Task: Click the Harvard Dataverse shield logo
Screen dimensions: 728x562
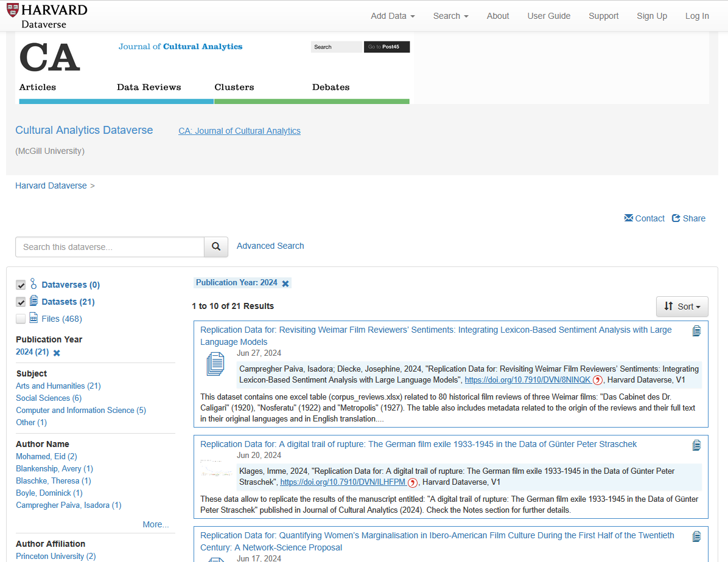Action: (x=13, y=10)
